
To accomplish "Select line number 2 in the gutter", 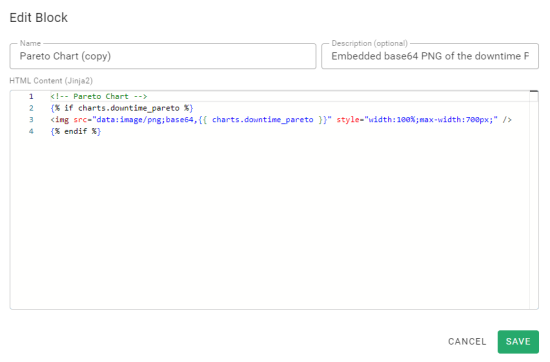I will tap(31, 108).
